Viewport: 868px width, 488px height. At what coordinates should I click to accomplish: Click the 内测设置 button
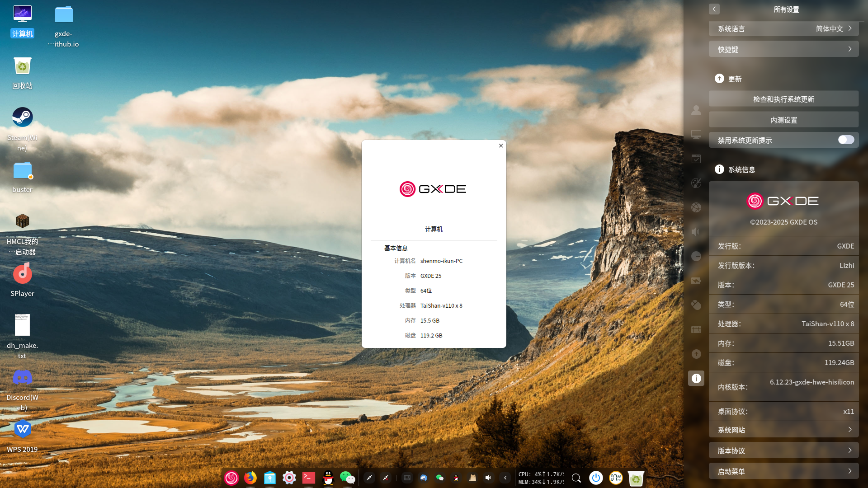point(784,120)
